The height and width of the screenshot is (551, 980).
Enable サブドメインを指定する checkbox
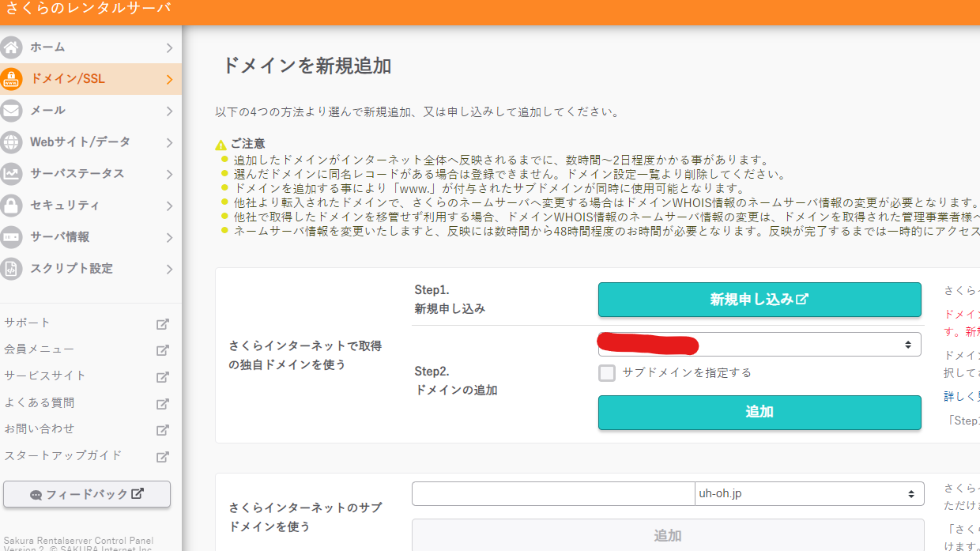pyautogui.click(x=607, y=373)
